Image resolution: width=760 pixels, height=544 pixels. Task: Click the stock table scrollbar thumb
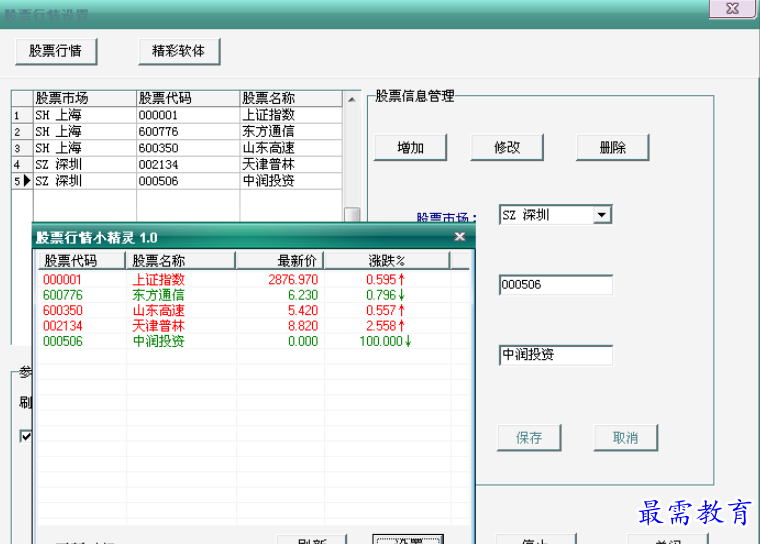352,215
